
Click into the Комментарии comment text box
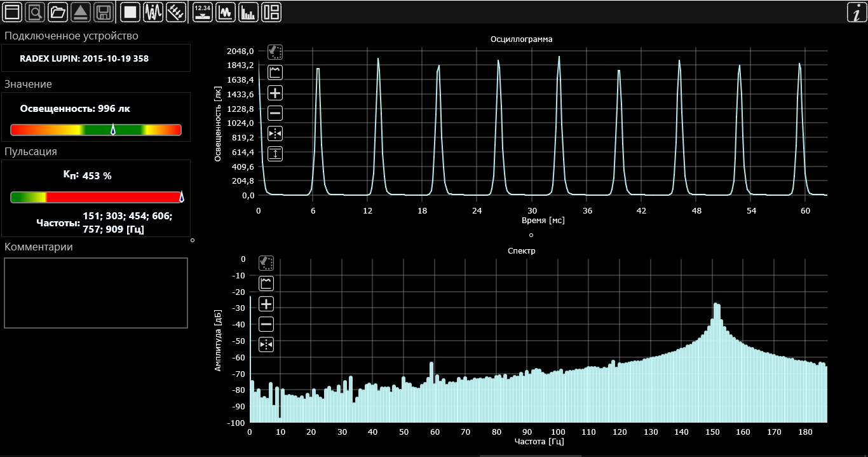pos(96,293)
